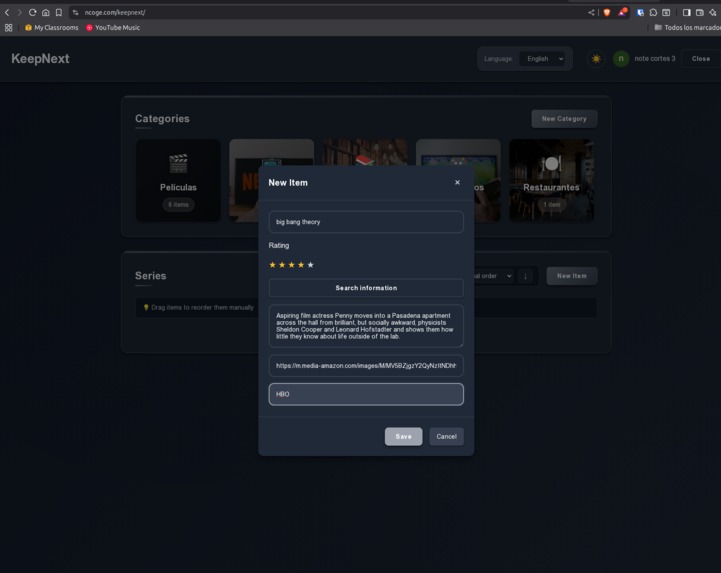Click the Series section heading
The height and width of the screenshot is (573, 721).
pyautogui.click(x=150, y=275)
